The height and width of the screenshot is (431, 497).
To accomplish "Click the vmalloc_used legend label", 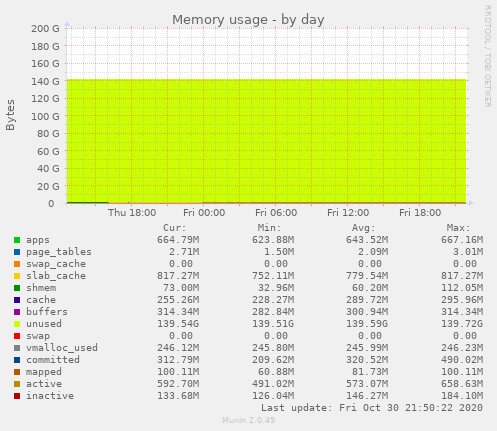I will click(x=62, y=348).
